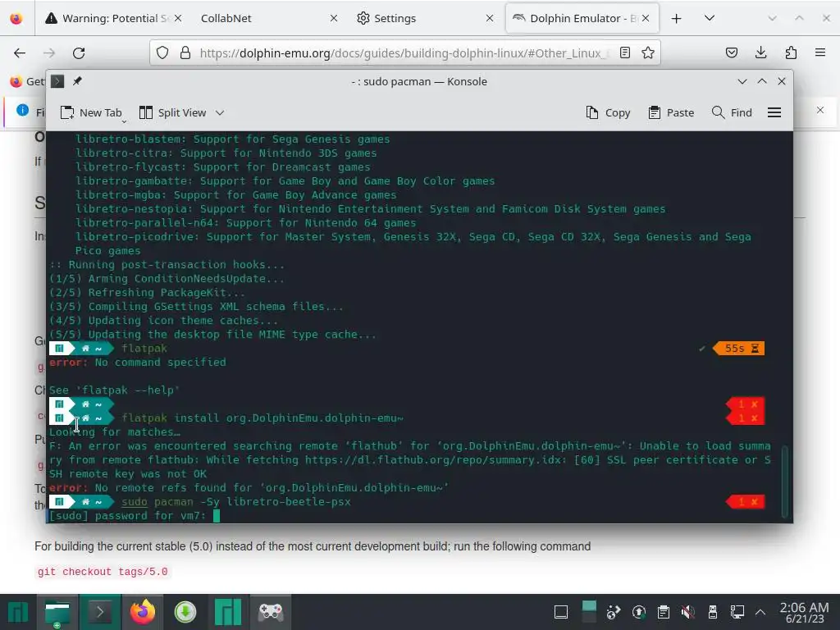This screenshot has width=840, height=630.
Task: Open the Save to Pocket button
Action: tap(732, 52)
